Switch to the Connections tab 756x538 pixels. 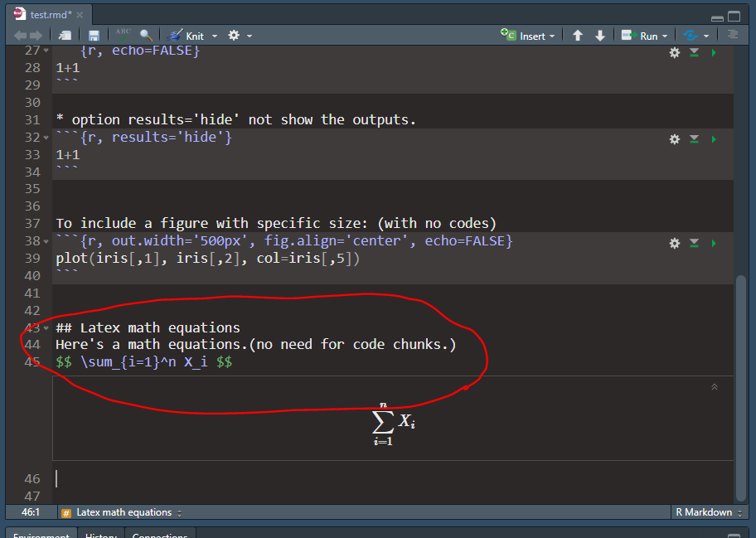(160, 536)
